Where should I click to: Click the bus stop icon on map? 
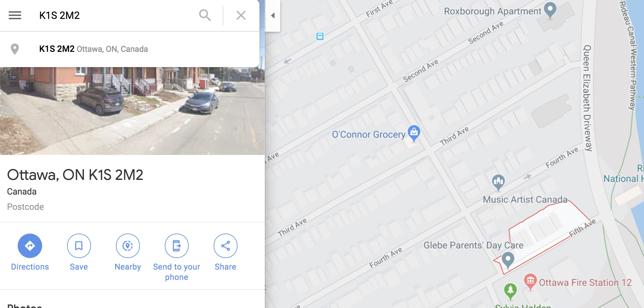tap(320, 37)
